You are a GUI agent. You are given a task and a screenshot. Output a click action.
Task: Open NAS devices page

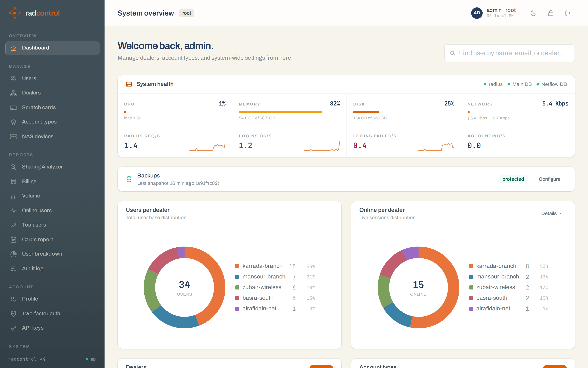pos(52,136)
